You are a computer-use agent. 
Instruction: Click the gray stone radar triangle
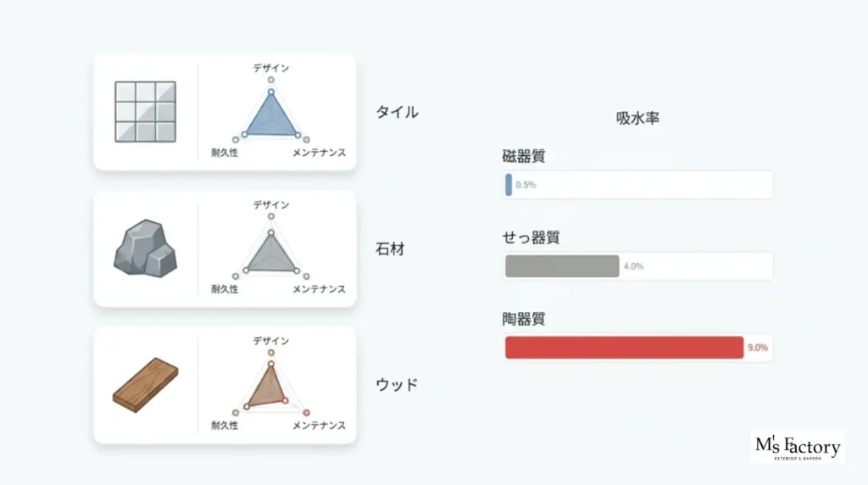click(271, 254)
